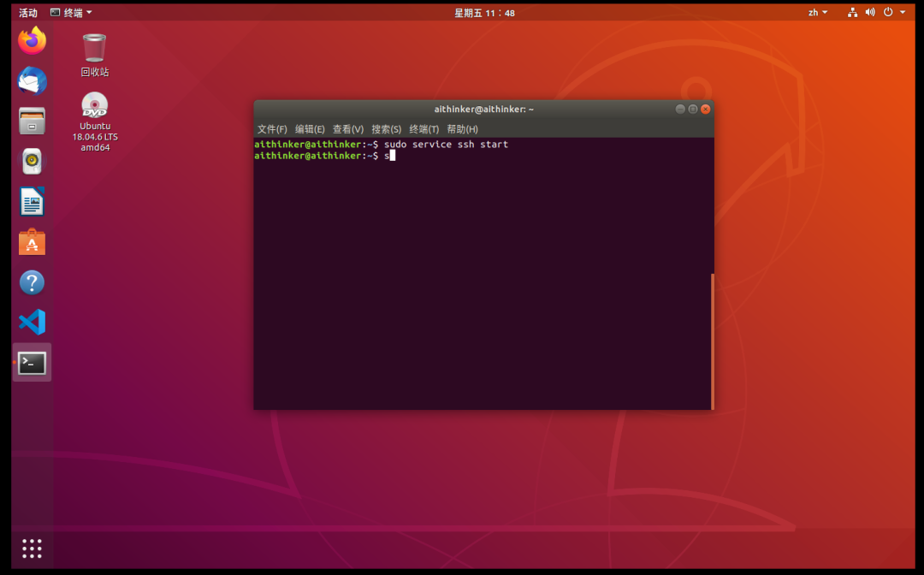This screenshot has height=575, width=924.
Task: Open the network status icon in top bar
Action: coord(852,12)
